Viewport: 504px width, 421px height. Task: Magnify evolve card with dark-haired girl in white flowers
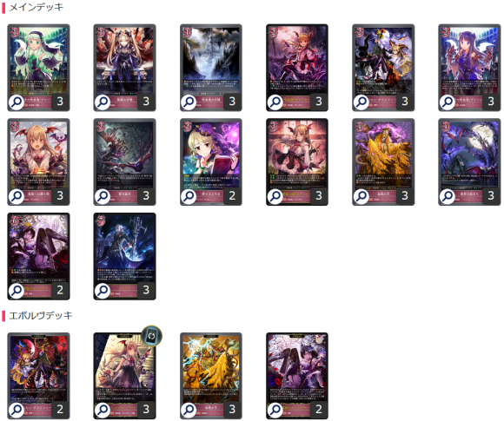pyautogui.click(x=275, y=410)
